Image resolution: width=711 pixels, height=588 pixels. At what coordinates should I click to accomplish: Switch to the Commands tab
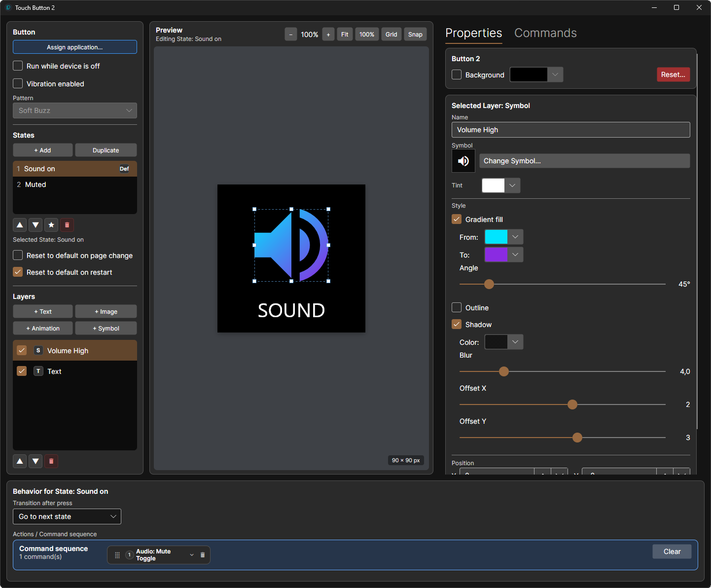pyautogui.click(x=545, y=33)
